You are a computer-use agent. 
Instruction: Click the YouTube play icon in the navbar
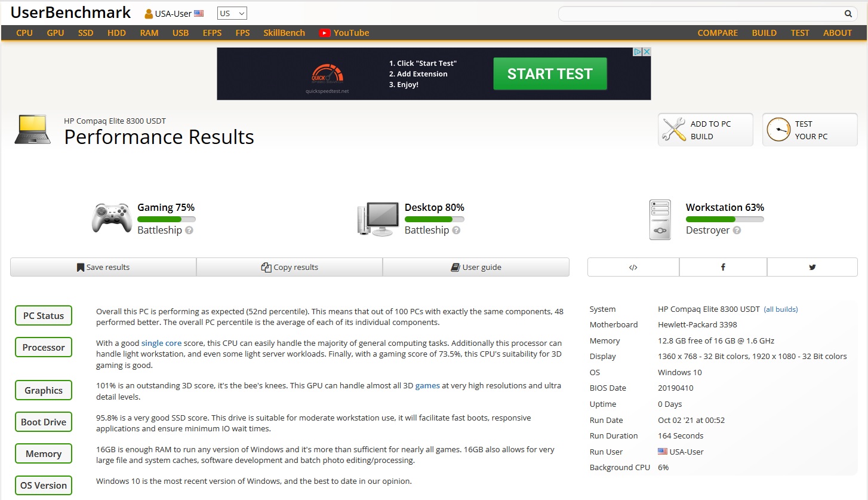click(x=324, y=33)
